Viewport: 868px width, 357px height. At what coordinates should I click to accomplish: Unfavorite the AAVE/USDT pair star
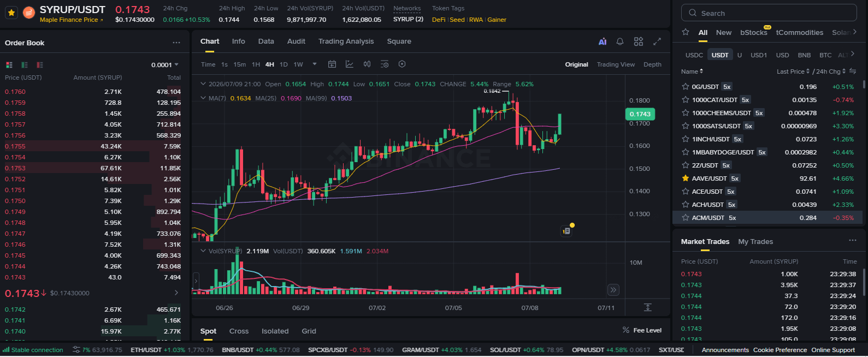pyautogui.click(x=685, y=178)
